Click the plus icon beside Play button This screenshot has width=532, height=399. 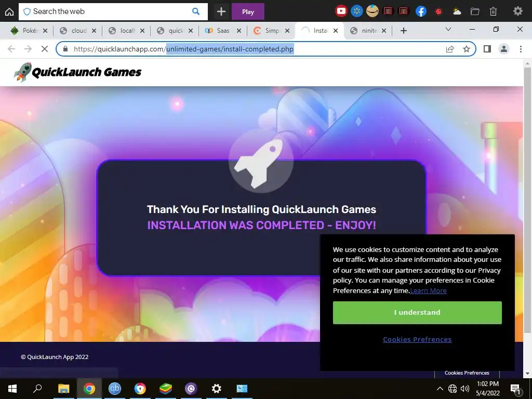(221, 11)
